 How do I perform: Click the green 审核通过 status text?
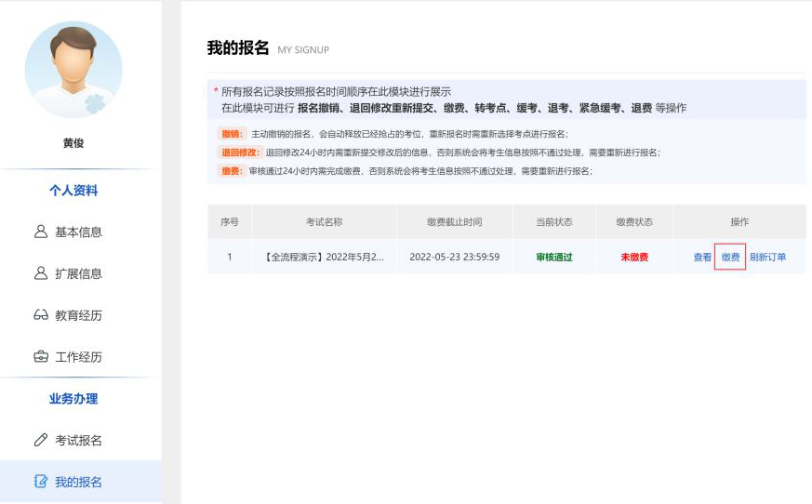coord(553,258)
